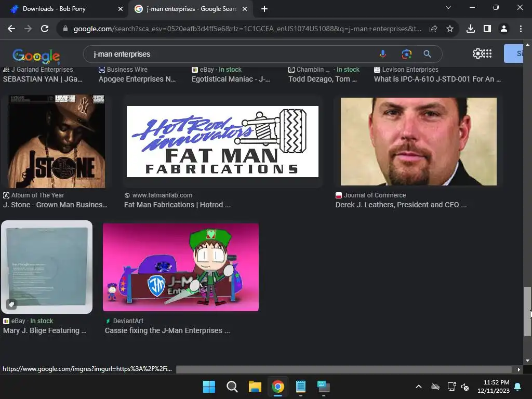Click Album of The Year source label
The width and height of the screenshot is (532, 399).
point(37,195)
